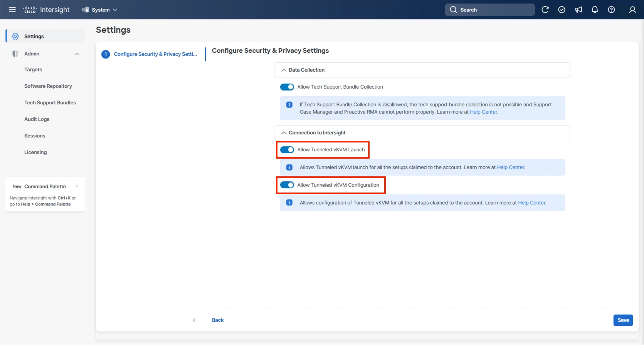Image resolution: width=644 pixels, height=345 pixels.
Task: Open Tech Support Bundles page
Action: click(50, 103)
